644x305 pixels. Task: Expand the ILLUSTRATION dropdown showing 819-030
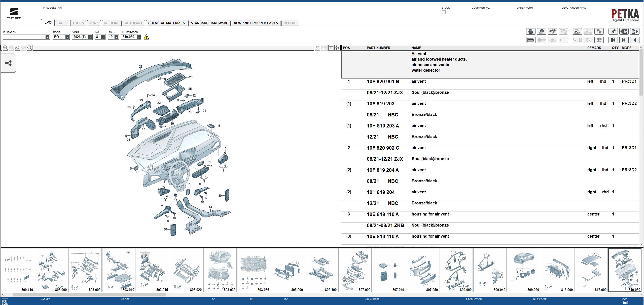click(x=139, y=37)
